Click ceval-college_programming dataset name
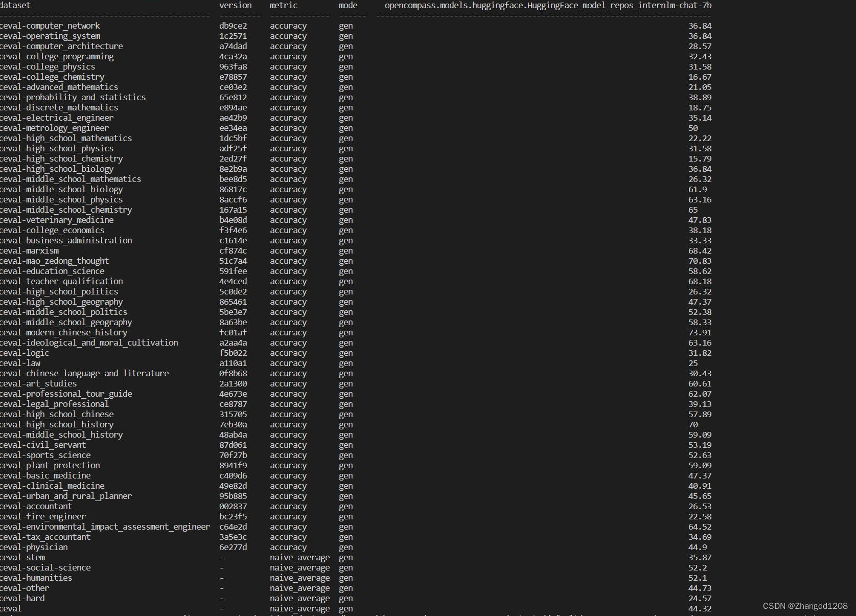Screen dimensions: 856x616 coord(57,56)
